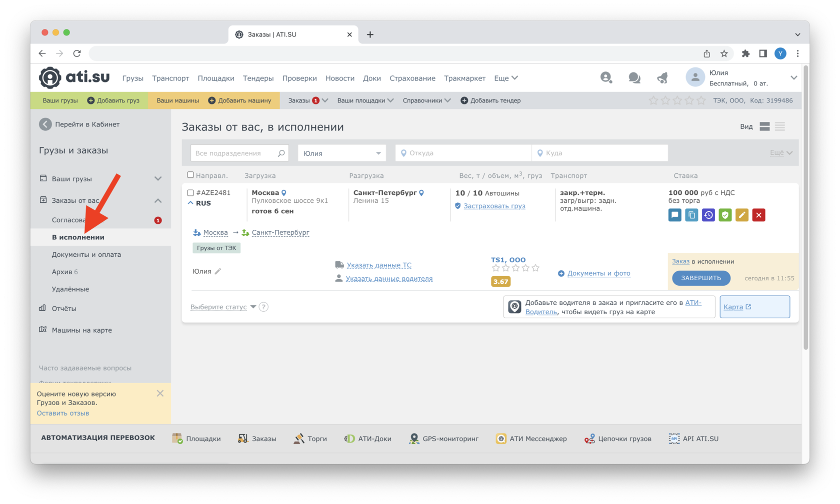
Task: Expand user account chevron in header
Action: (793, 77)
